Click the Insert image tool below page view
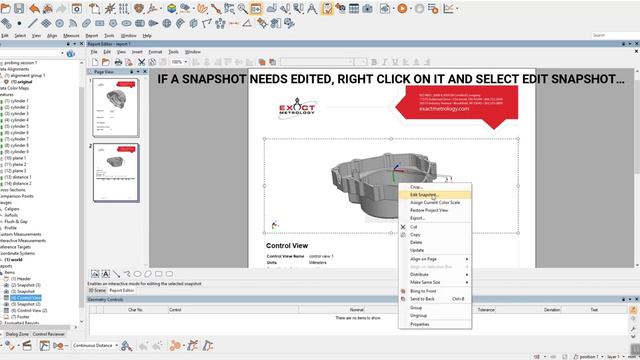 click(x=95, y=274)
